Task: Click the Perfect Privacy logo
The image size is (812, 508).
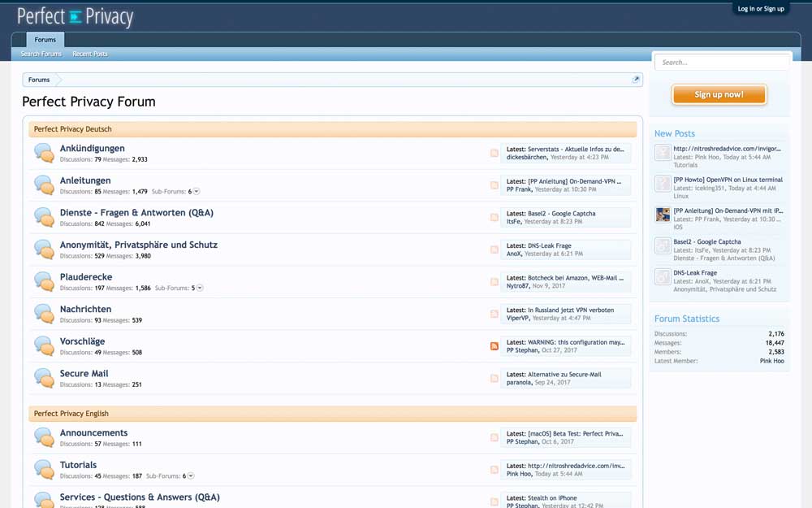Action: 75,16
